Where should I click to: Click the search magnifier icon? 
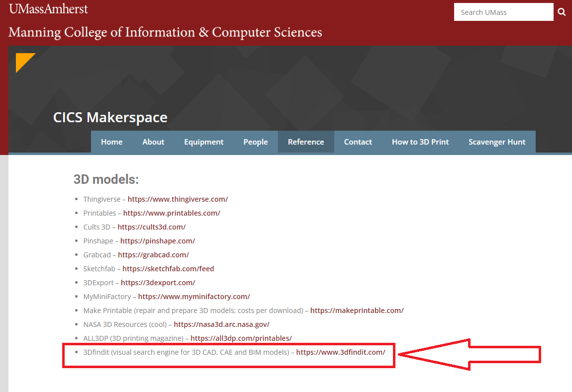pyautogui.click(x=562, y=12)
